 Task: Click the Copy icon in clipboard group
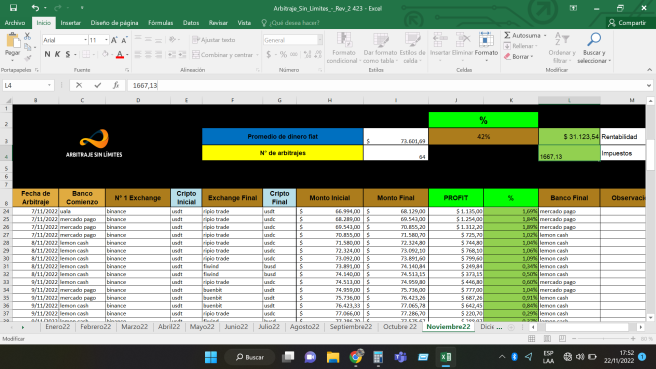click(x=28, y=47)
